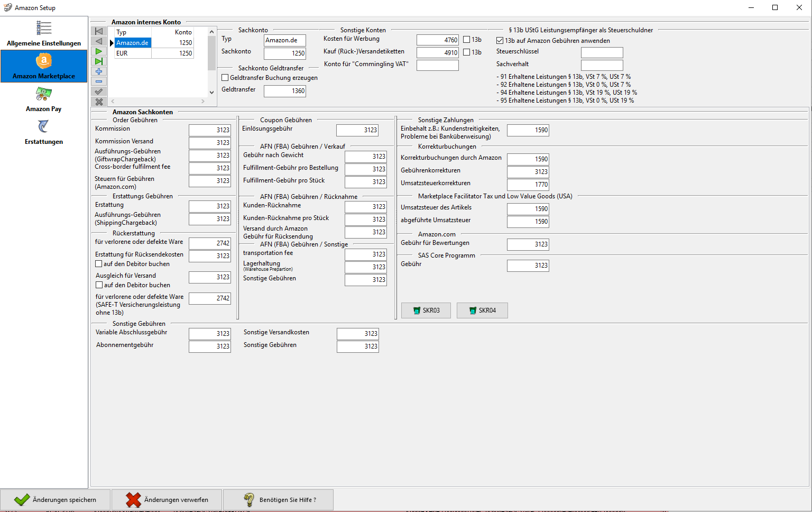Edit the Kommission Versand account field

click(210, 143)
